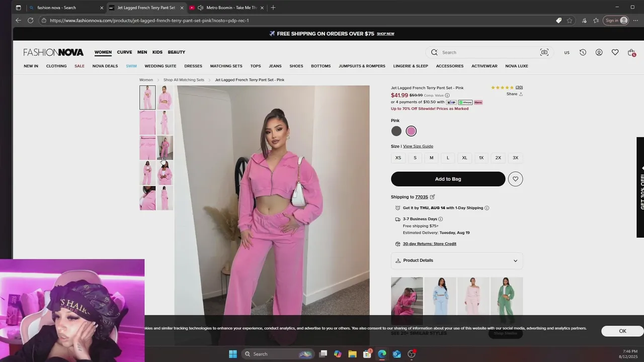The width and height of the screenshot is (644, 362).
Task: Add product to wishlist with heart button
Action: pos(515,179)
